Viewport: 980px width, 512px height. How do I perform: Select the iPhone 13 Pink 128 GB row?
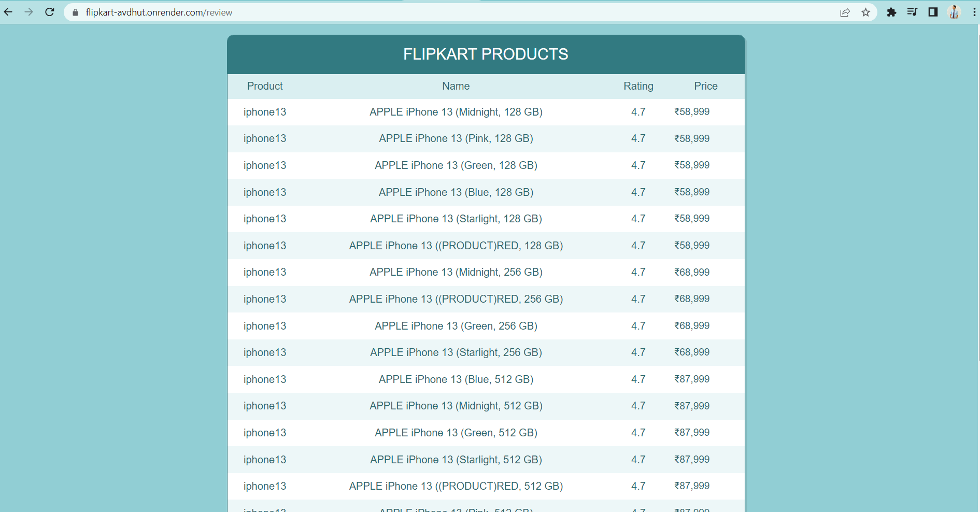point(456,138)
